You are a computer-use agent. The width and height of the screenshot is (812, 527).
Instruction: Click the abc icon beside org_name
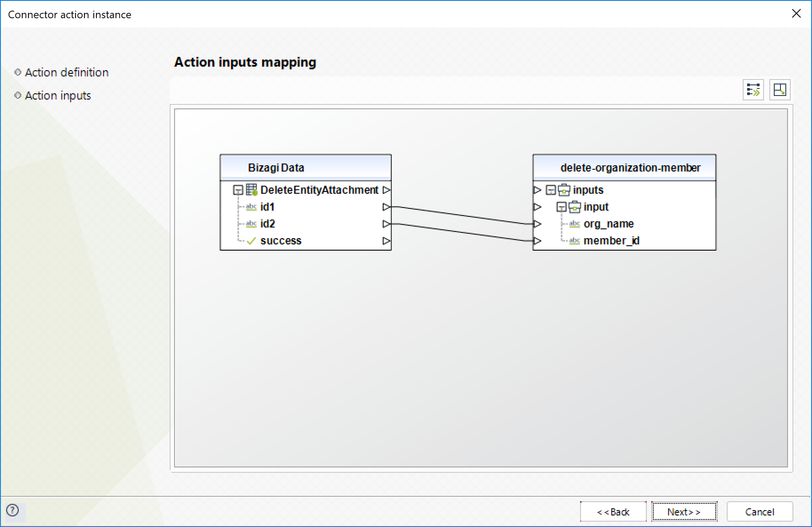575,224
